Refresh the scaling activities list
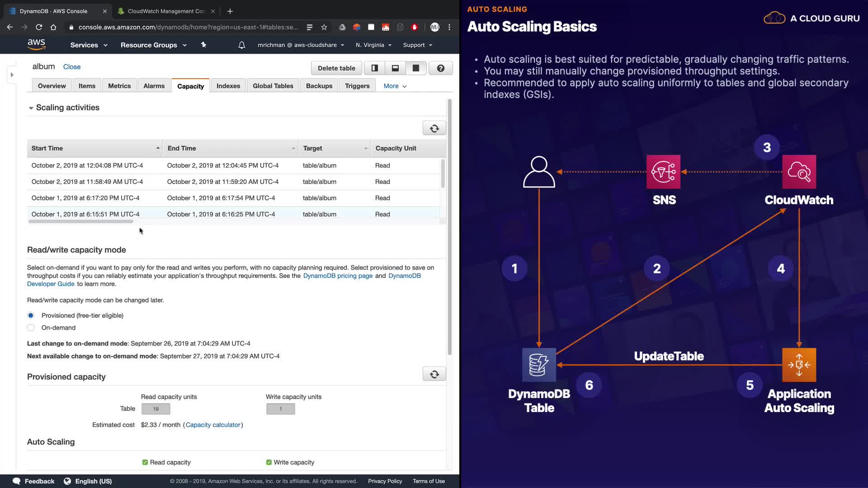The image size is (868, 488). point(434,128)
